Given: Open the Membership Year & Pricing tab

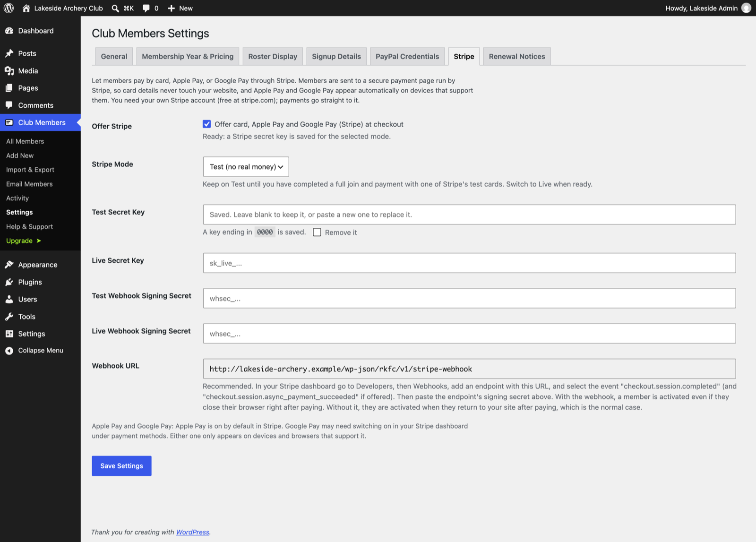Looking at the screenshot, I should pos(188,56).
